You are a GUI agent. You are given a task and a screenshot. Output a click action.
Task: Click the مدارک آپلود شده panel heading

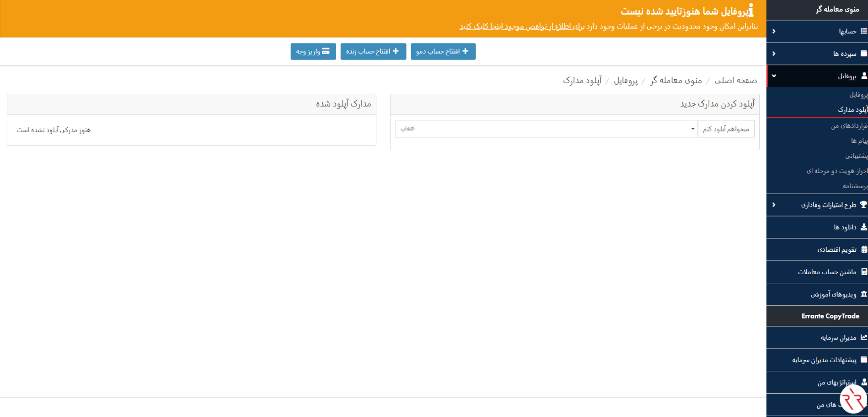[343, 104]
